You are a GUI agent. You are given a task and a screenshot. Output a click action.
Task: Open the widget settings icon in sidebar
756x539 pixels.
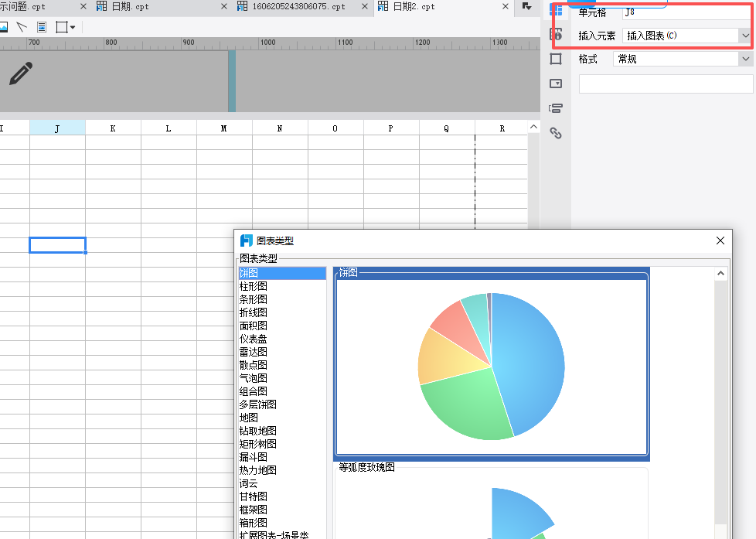coord(556,84)
